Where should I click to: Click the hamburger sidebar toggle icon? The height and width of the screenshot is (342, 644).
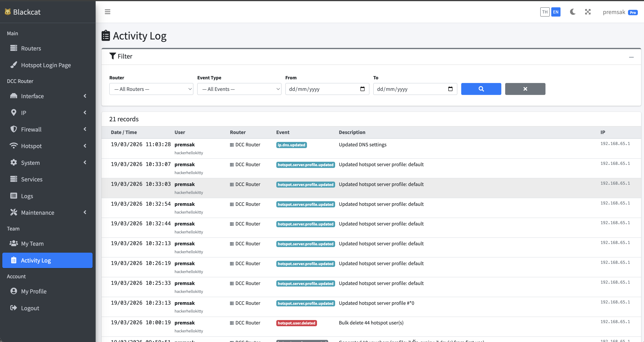pyautogui.click(x=108, y=12)
